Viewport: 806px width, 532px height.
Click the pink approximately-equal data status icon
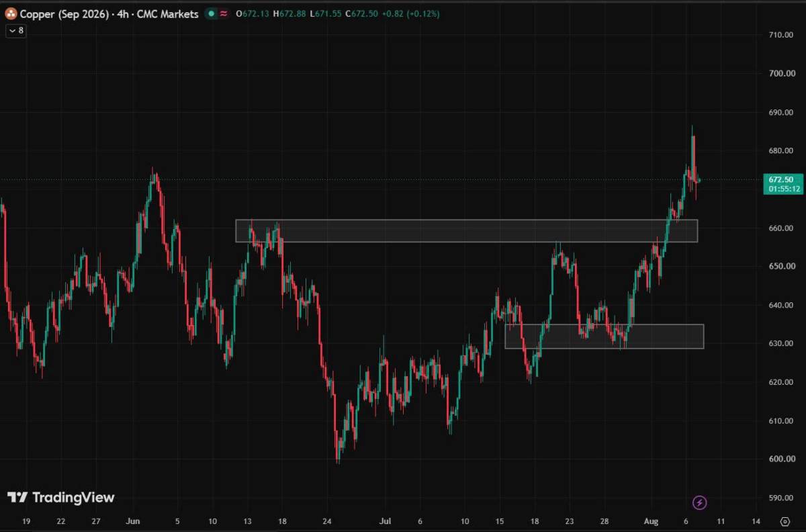[223, 13]
